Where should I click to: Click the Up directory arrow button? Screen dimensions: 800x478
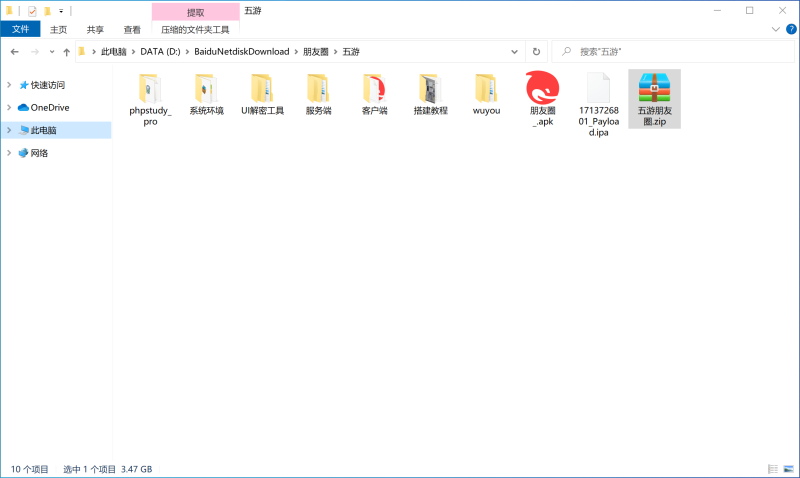click(x=66, y=51)
